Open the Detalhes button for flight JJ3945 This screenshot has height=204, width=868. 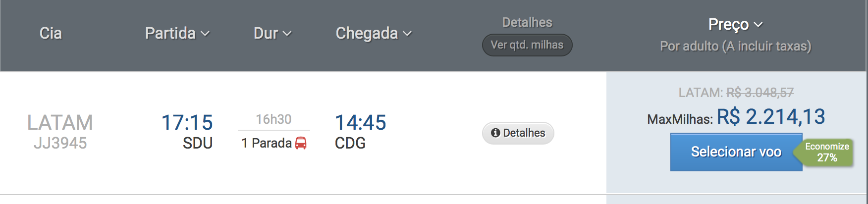518,133
